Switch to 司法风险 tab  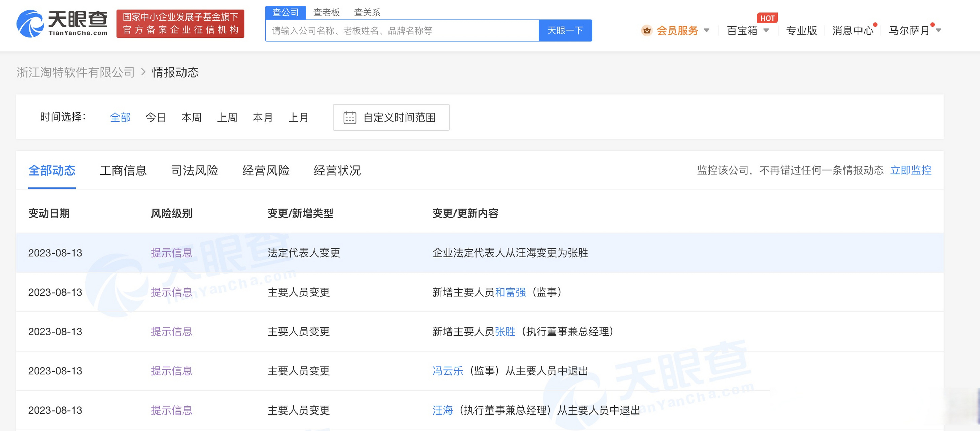tap(194, 170)
